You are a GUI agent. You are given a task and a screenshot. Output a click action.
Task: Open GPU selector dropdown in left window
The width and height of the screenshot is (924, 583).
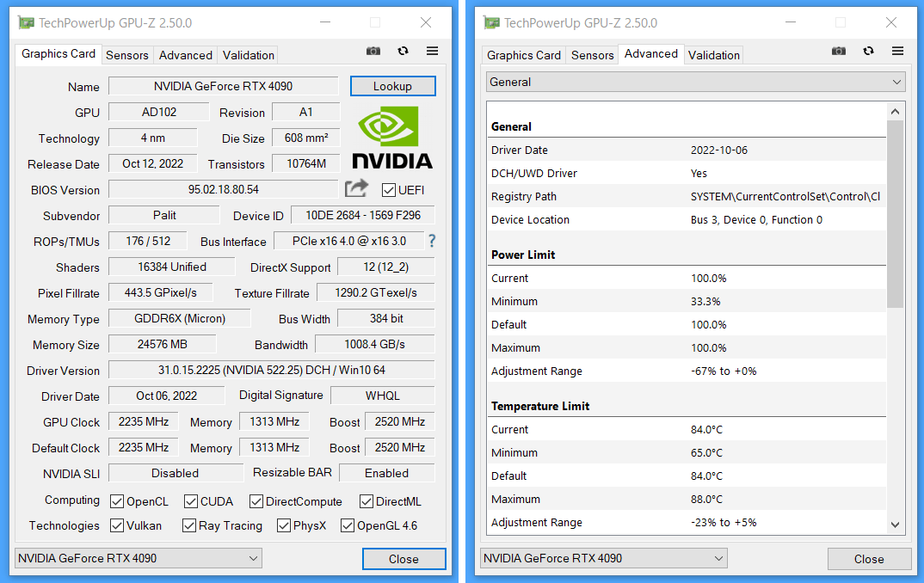click(139, 558)
